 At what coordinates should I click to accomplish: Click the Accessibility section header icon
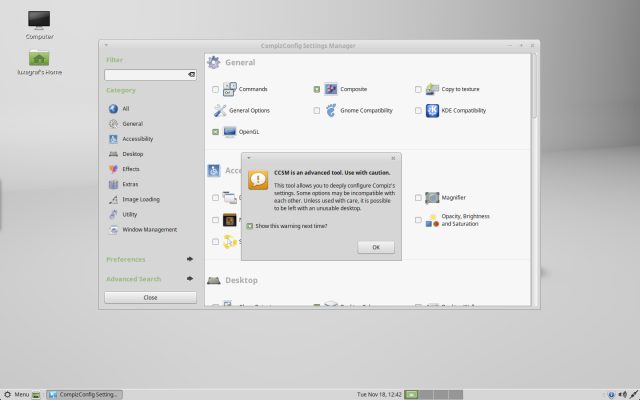click(x=213, y=170)
